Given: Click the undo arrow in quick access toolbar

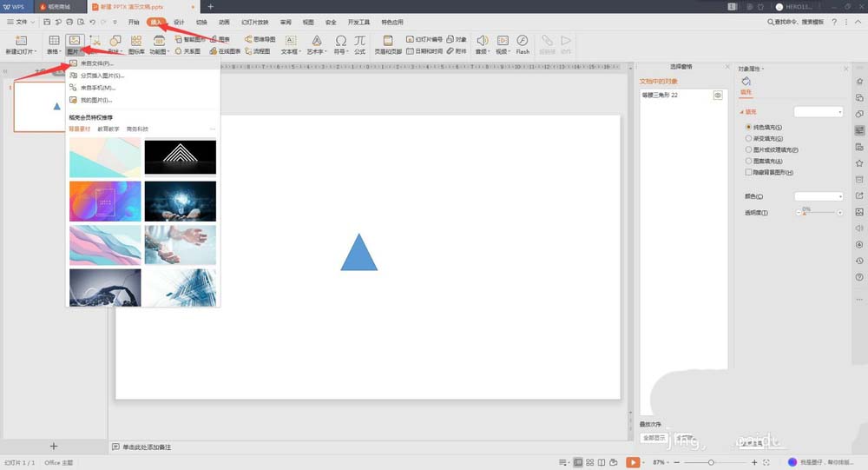Looking at the screenshot, I should click(x=92, y=23).
